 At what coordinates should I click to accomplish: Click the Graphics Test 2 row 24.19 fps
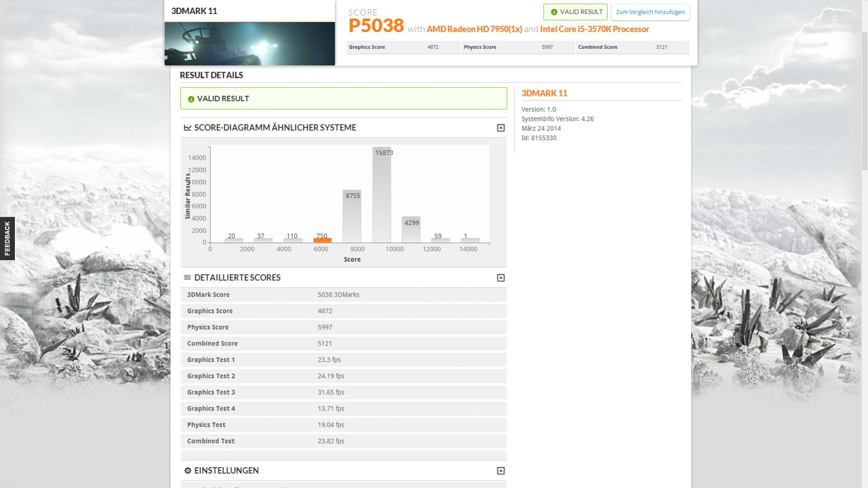[x=343, y=376]
